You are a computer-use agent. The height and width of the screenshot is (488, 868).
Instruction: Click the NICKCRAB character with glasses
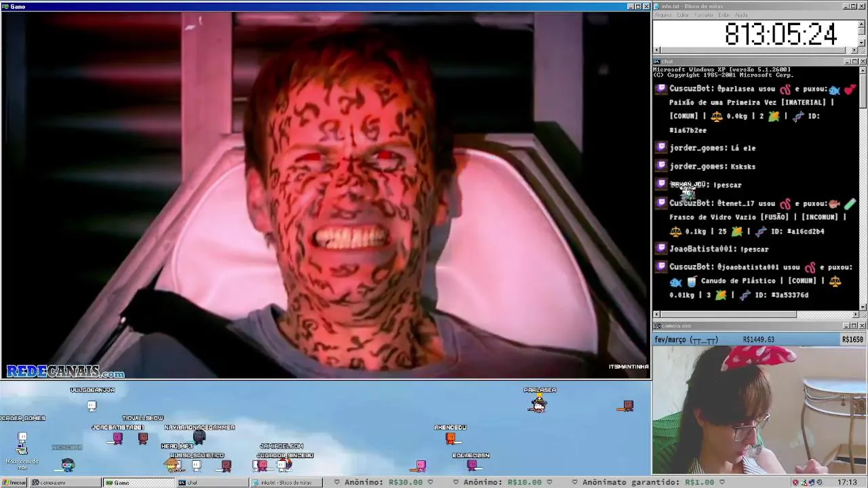point(67,464)
